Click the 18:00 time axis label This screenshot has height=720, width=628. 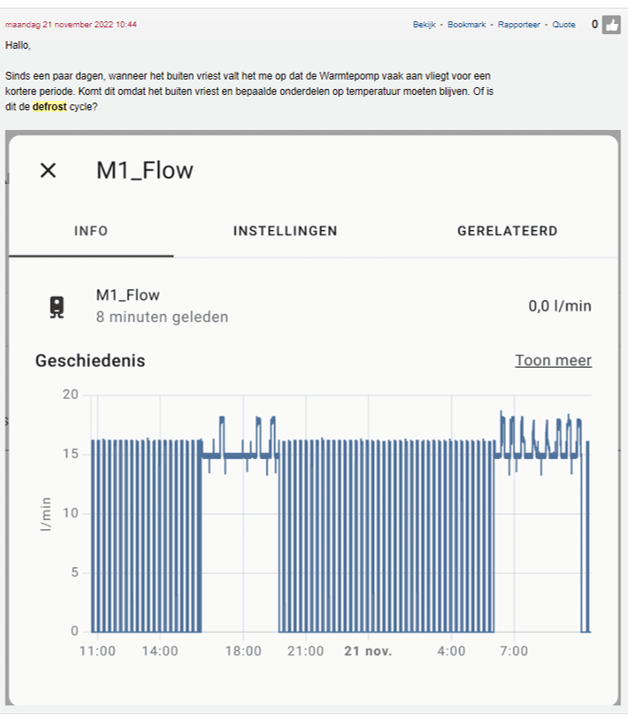[x=242, y=651]
